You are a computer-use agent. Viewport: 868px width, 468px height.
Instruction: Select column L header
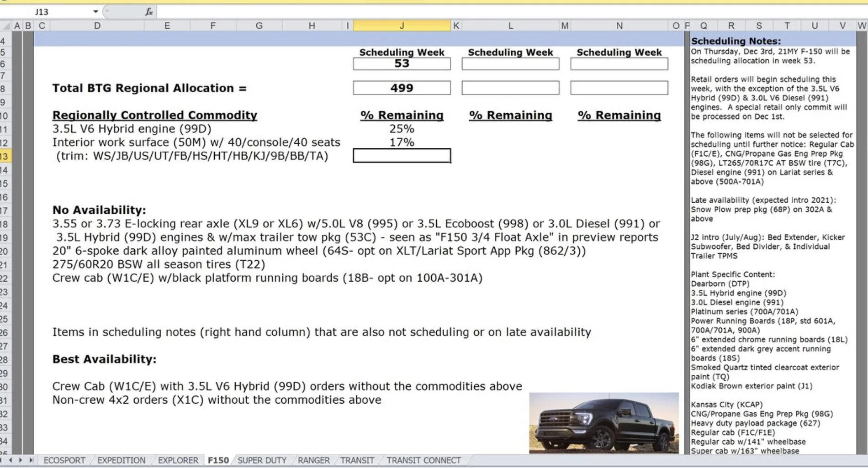tap(510, 26)
